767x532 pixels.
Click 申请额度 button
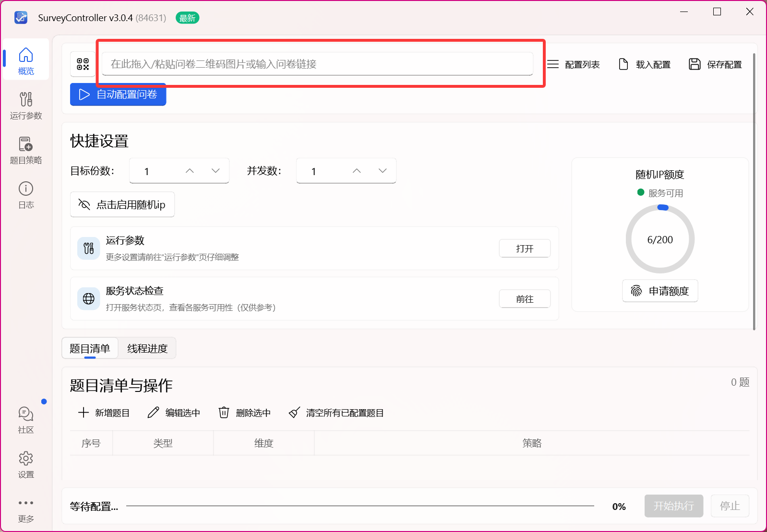660,291
